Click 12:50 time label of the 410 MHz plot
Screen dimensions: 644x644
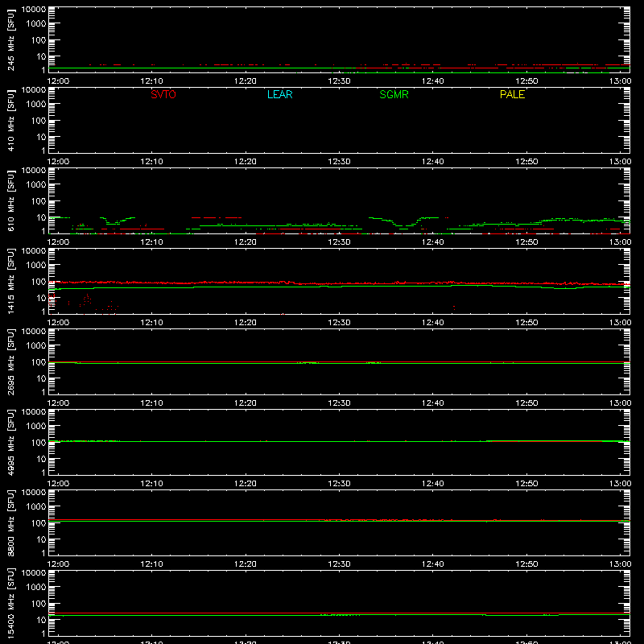(526, 162)
